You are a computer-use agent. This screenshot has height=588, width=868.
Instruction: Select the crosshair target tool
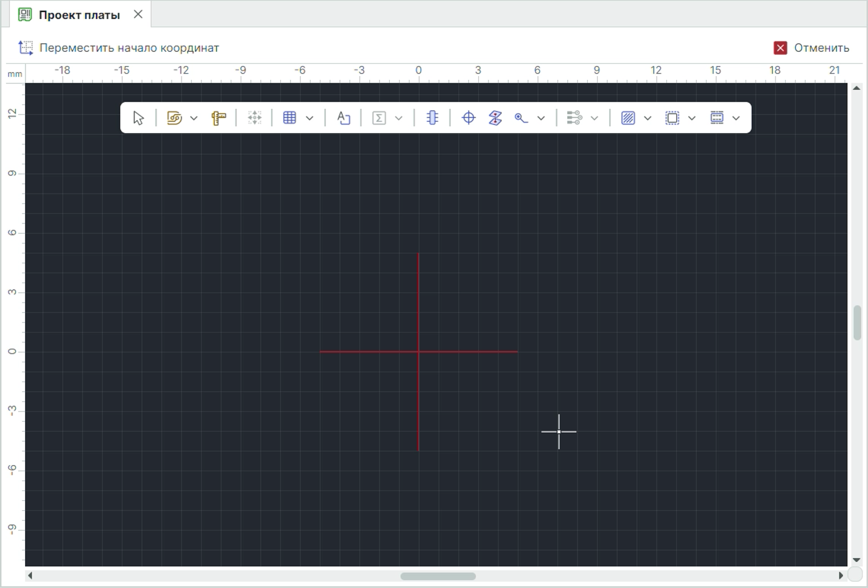468,118
